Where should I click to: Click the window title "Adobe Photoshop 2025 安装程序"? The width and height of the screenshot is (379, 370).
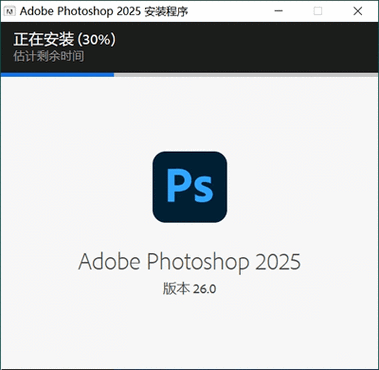104,11
